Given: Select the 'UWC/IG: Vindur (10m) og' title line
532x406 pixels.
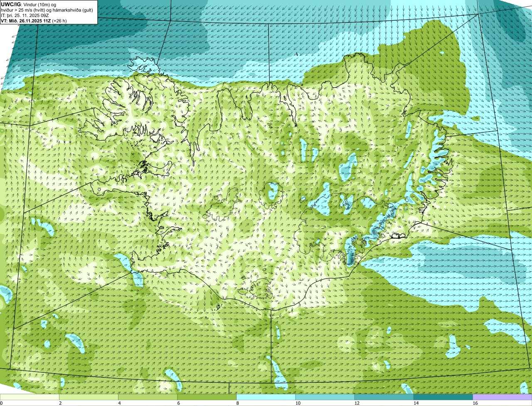Looking at the screenshot, I should (29, 5).
